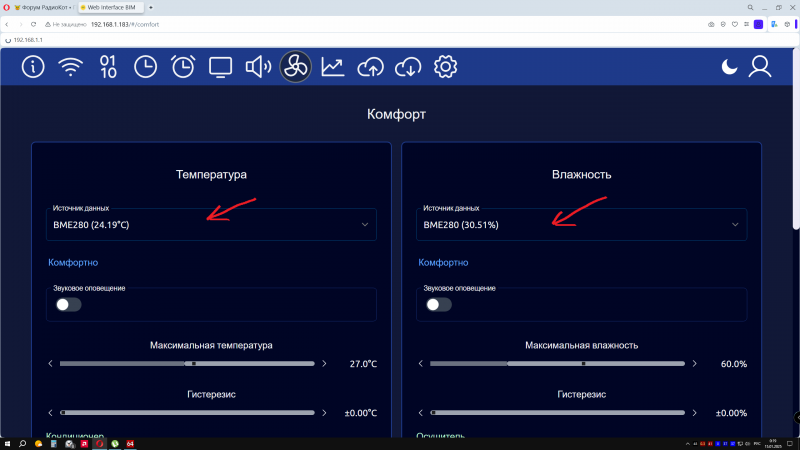
Task: Toggle temperature sound notification switch
Action: [x=68, y=305]
